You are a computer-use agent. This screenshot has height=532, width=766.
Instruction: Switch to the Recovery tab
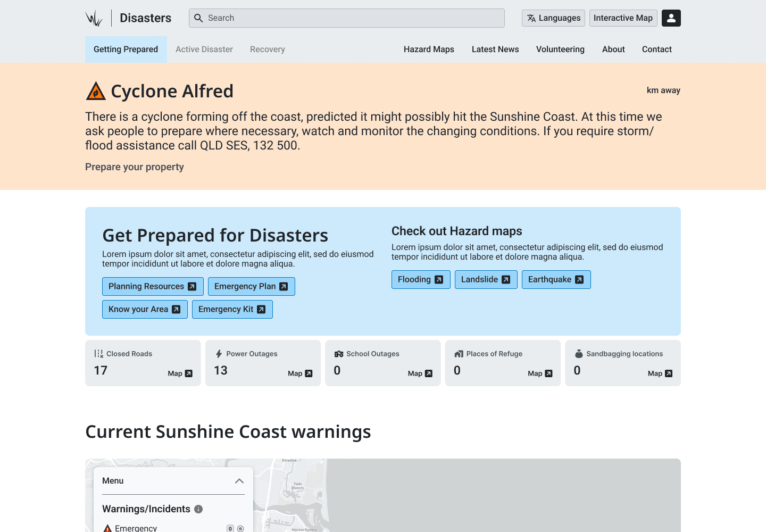pos(268,49)
